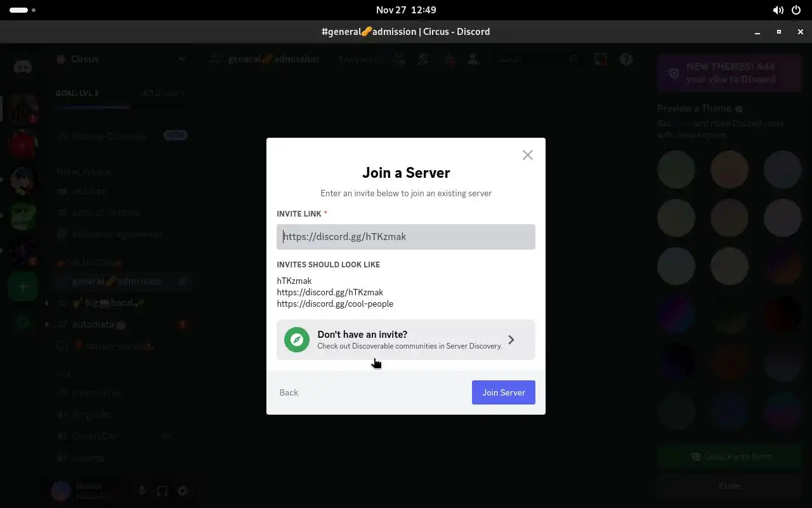Open system volume icon in top bar
Viewport: 812px width, 508px height.
[778, 10]
